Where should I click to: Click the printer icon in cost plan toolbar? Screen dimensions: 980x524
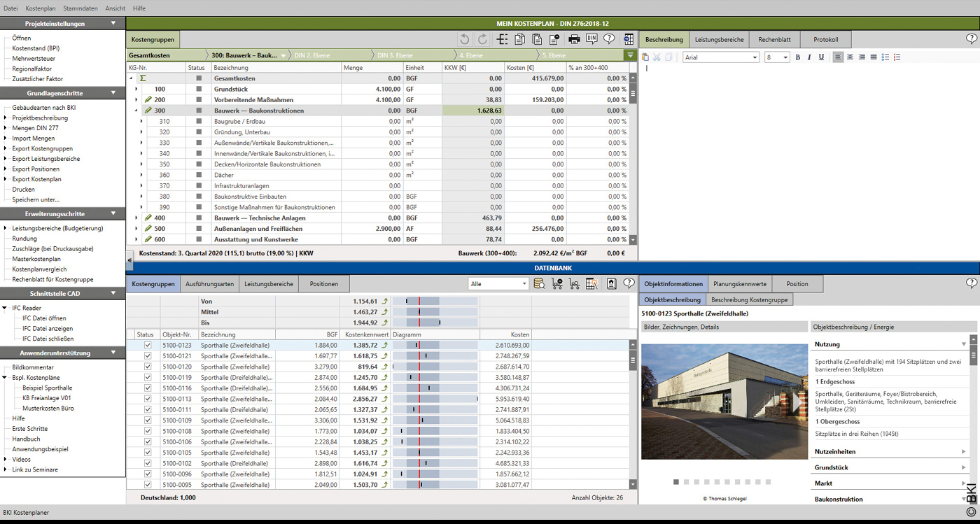tap(574, 39)
